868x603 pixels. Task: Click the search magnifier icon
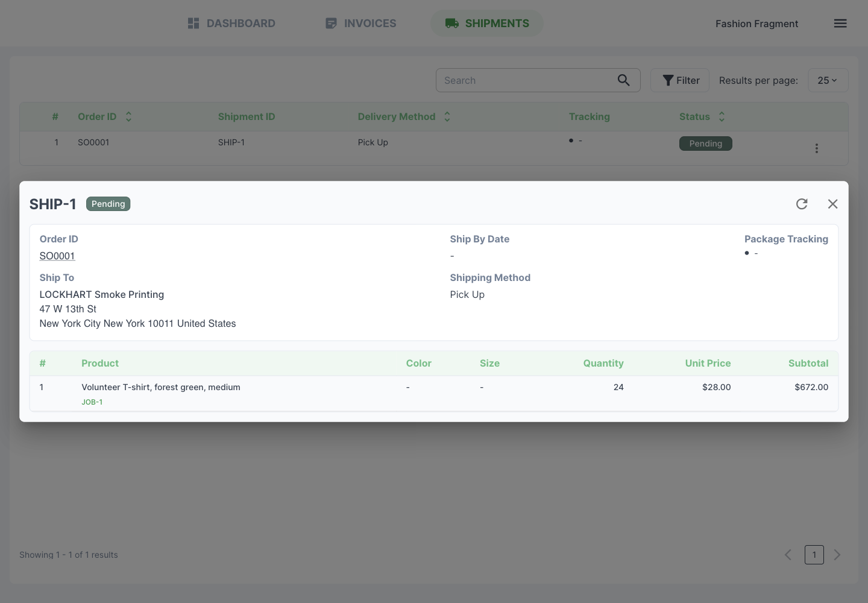coord(624,80)
